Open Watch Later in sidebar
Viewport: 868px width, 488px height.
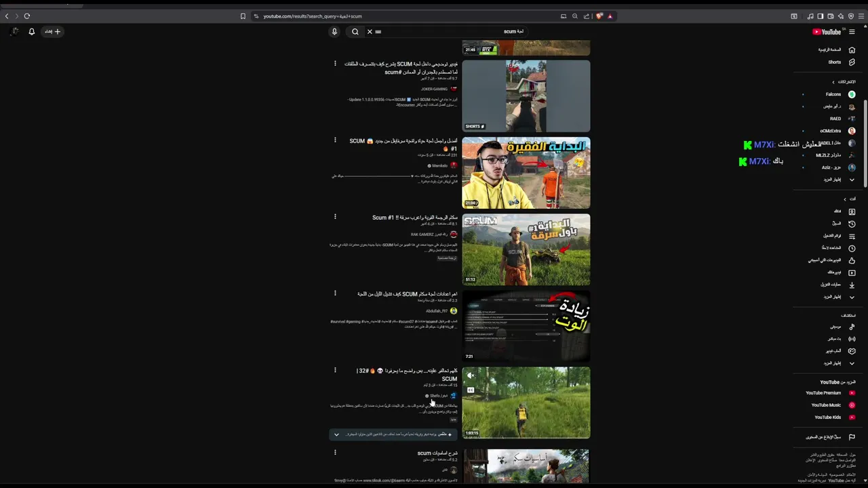pyautogui.click(x=837, y=248)
